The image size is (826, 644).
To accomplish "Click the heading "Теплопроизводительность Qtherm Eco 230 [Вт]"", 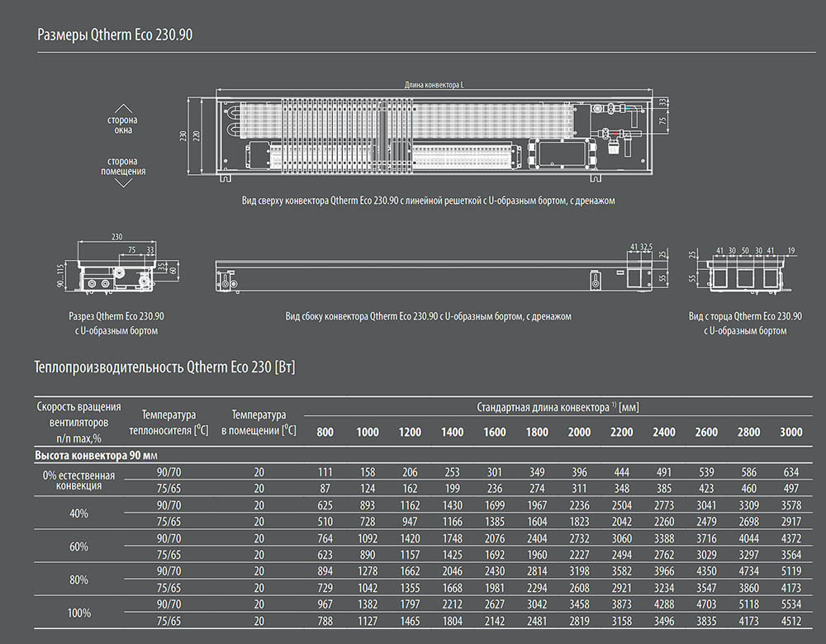I will pyautogui.click(x=165, y=367).
